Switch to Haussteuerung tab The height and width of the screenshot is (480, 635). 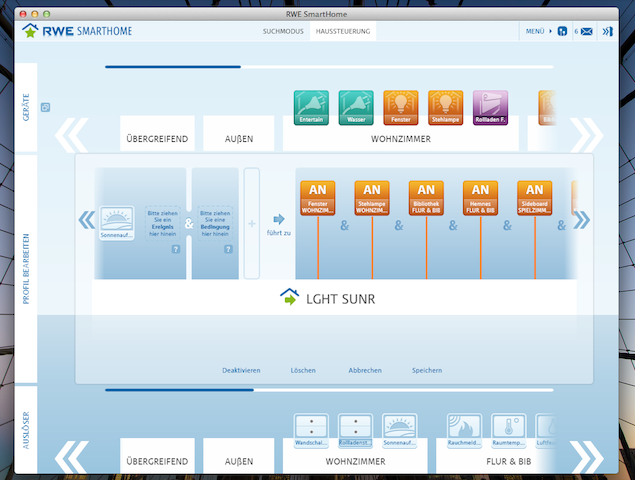coord(343,31)
